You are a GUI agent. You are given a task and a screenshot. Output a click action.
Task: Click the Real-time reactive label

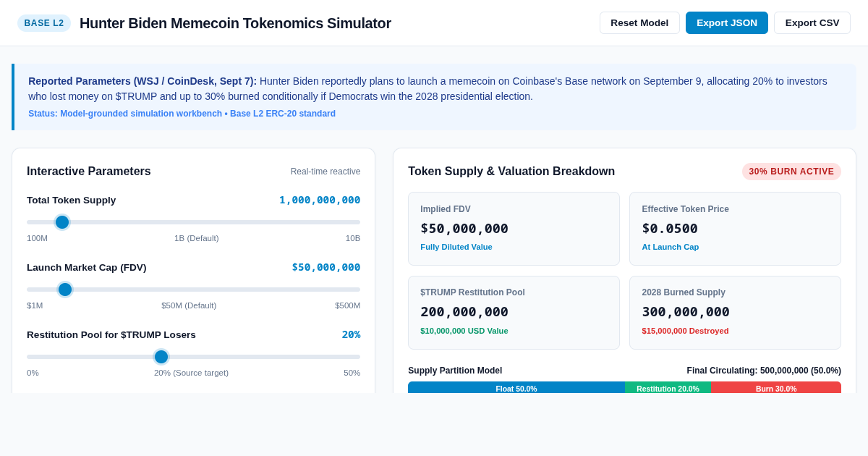pos(325,172)
